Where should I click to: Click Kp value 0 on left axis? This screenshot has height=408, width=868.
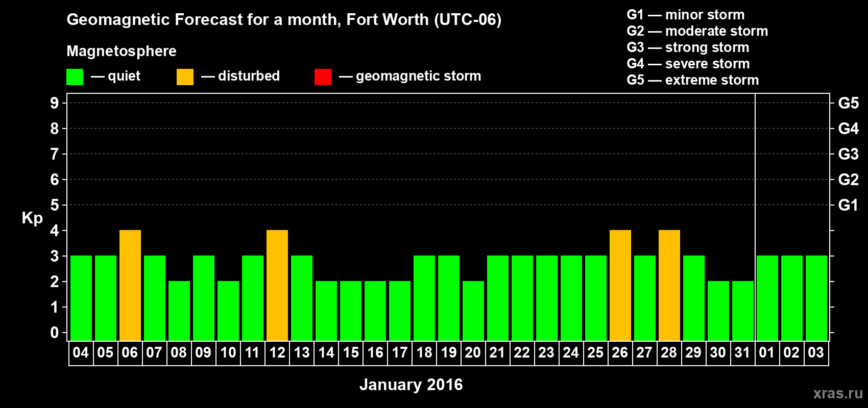click(55, 333)
